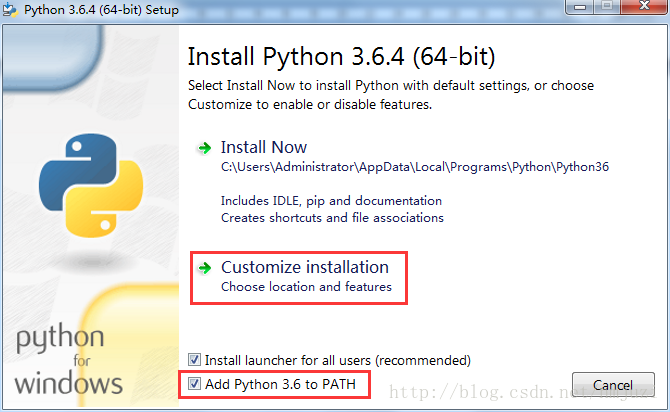
Task: Start installation with Install Now
Action: click(x=264, y=147)
